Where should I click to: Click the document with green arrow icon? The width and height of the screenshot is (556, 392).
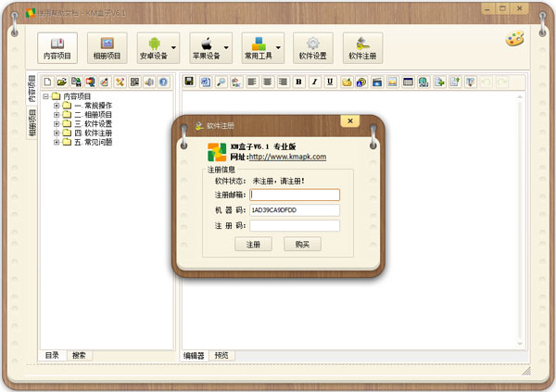coord(439,82)
